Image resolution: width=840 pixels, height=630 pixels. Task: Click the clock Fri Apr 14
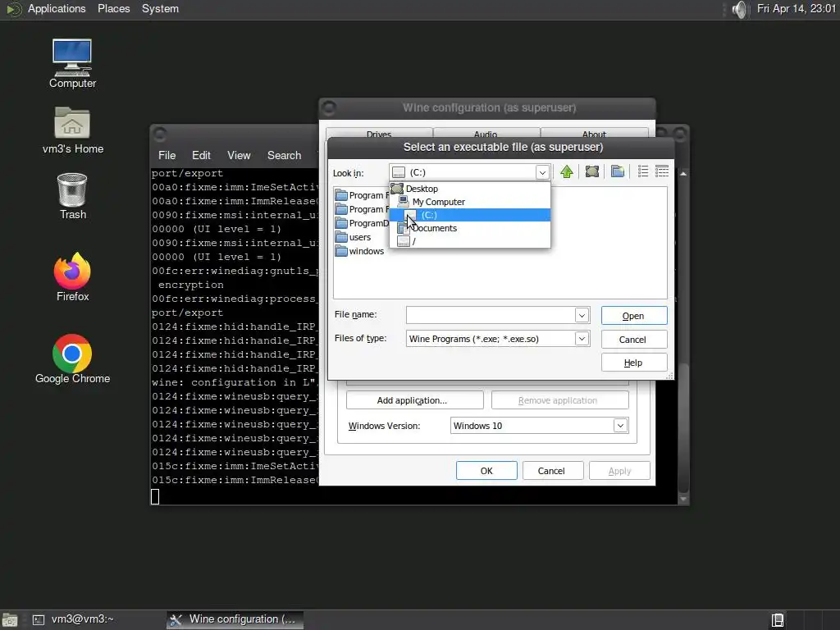tap(796, 9)
